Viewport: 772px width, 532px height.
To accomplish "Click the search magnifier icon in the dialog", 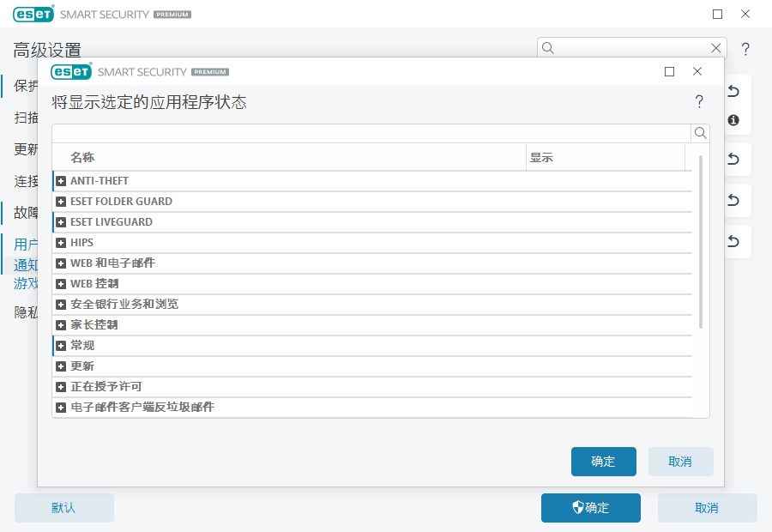I will [700, 133].
